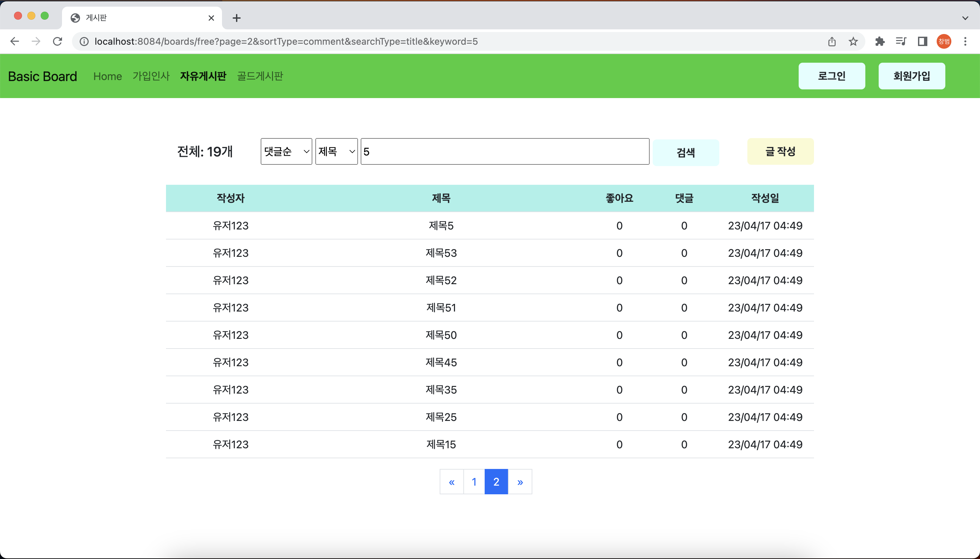Open tab search chevron at top right
The image size is (980, 559).
[965, 18]
